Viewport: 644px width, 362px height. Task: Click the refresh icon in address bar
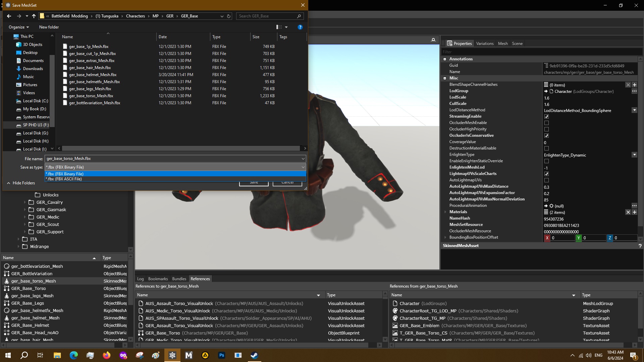(229, 16)
